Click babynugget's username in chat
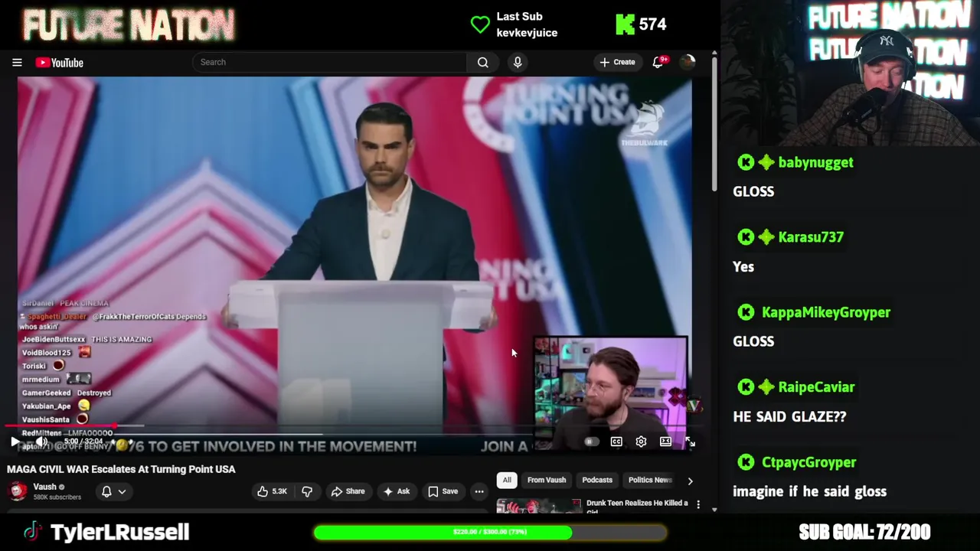Screen dimensions: 980x551 (815, 162)
